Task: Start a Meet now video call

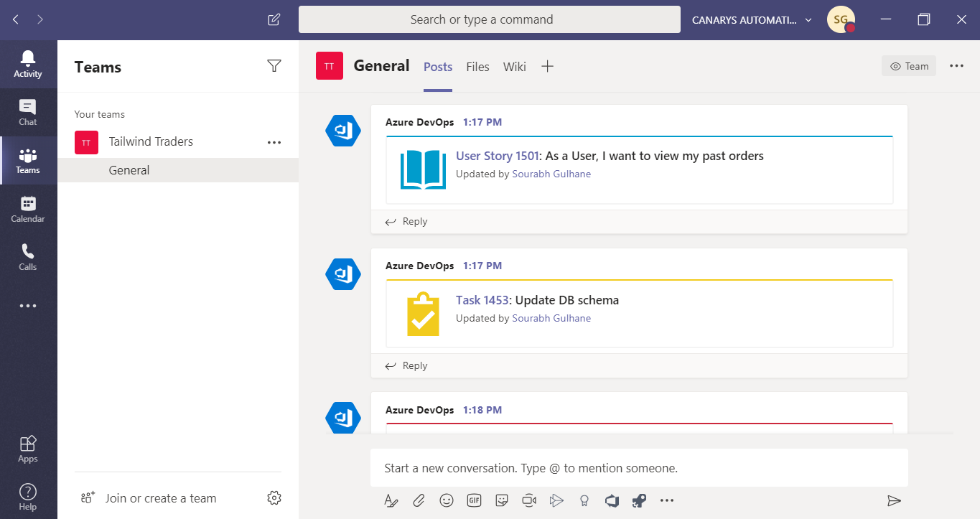Action: (x=529, y=500)
